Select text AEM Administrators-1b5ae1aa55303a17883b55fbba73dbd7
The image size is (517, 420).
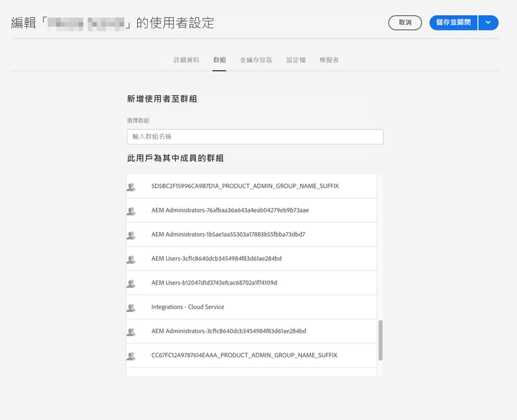(228, 234)
